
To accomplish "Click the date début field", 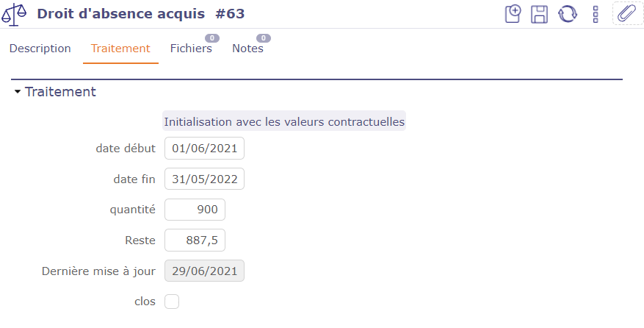I will coord(204,149).
